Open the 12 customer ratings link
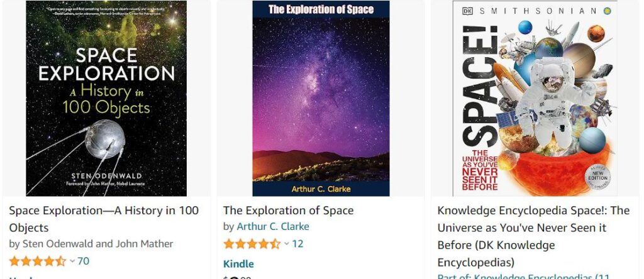The image size is (644, 279). point(297,244)
